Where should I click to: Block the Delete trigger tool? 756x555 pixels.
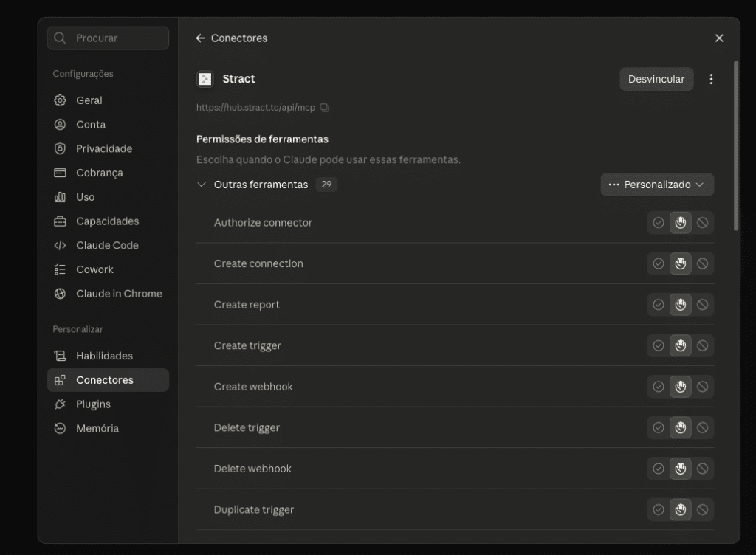703,427
